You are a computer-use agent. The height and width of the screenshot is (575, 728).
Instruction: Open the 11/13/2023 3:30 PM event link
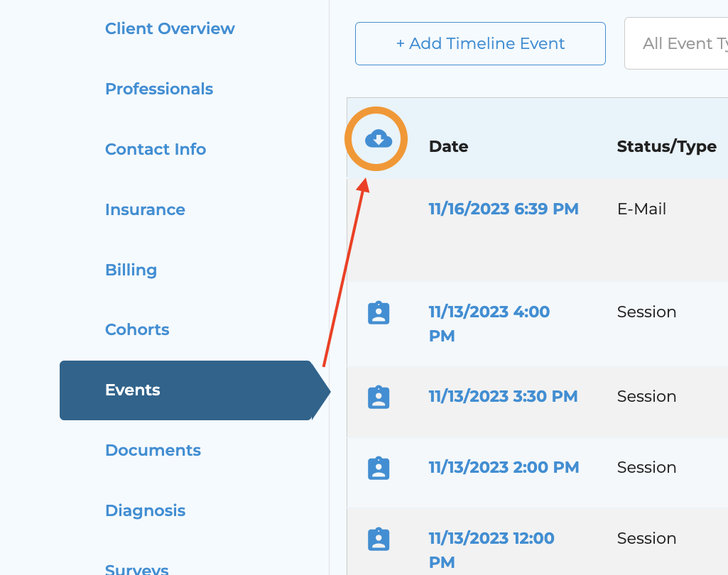[503, 396]
